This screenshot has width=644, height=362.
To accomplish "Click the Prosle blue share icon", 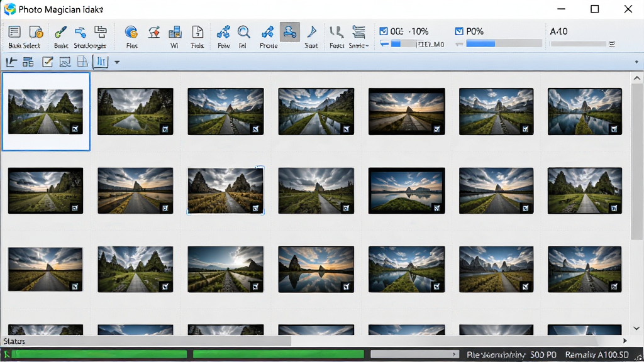I will 268,32.
